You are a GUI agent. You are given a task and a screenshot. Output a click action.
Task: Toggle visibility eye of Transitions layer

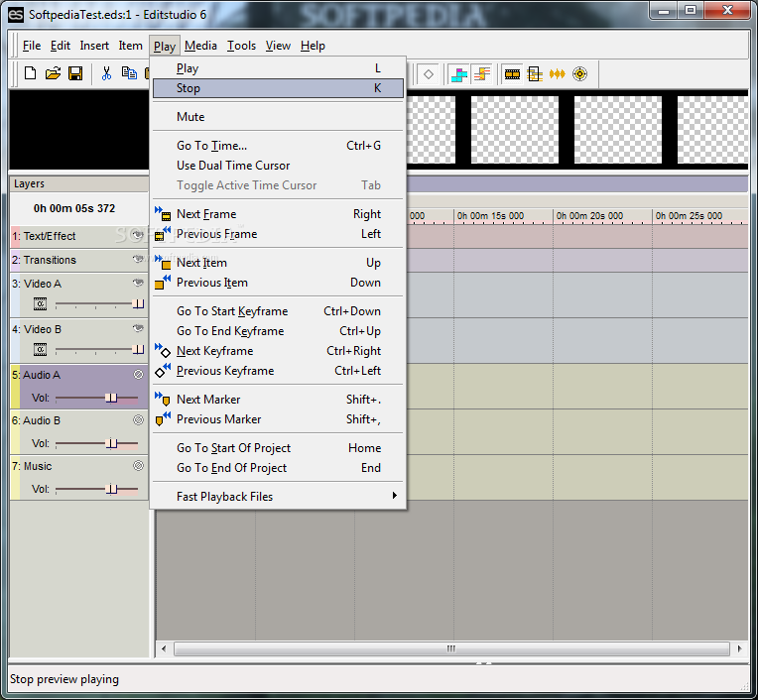tap(138, 259)
